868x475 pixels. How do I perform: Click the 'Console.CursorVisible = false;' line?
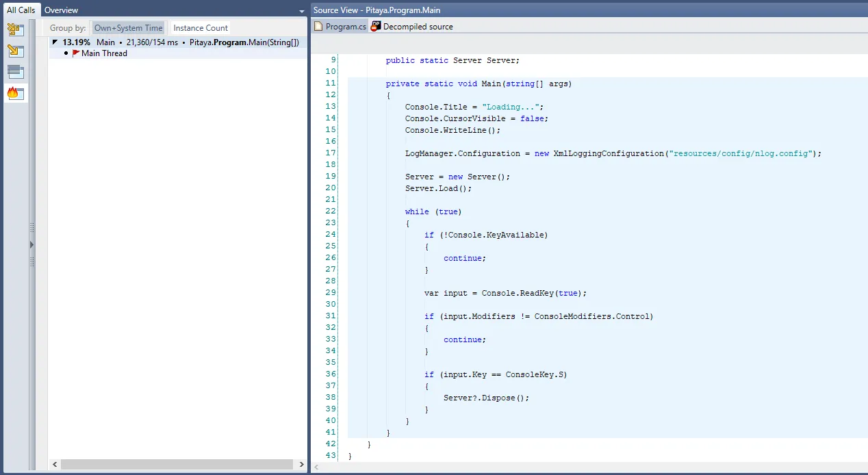(x=476, y=118)
